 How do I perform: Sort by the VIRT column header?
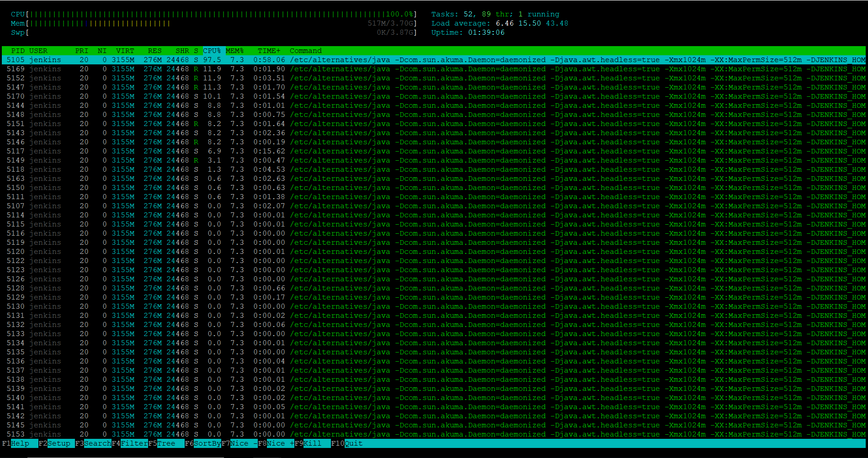click(x=125, y=51)
